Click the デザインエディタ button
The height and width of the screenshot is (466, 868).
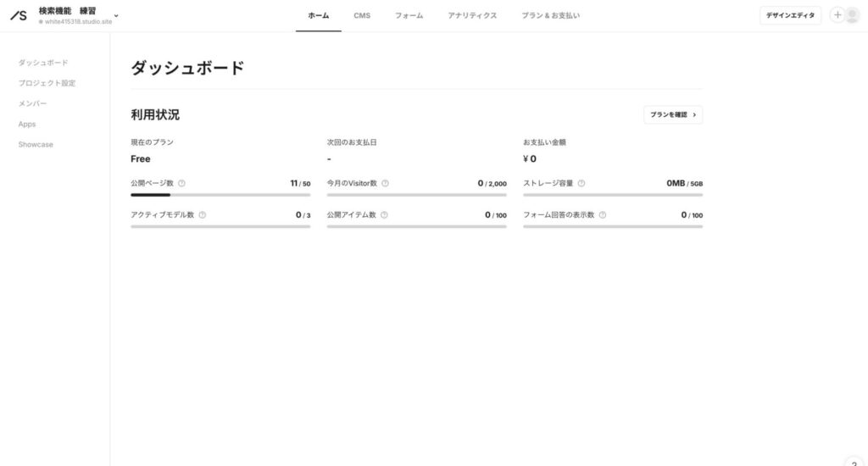pyautogui.click(x=790, y=15)
